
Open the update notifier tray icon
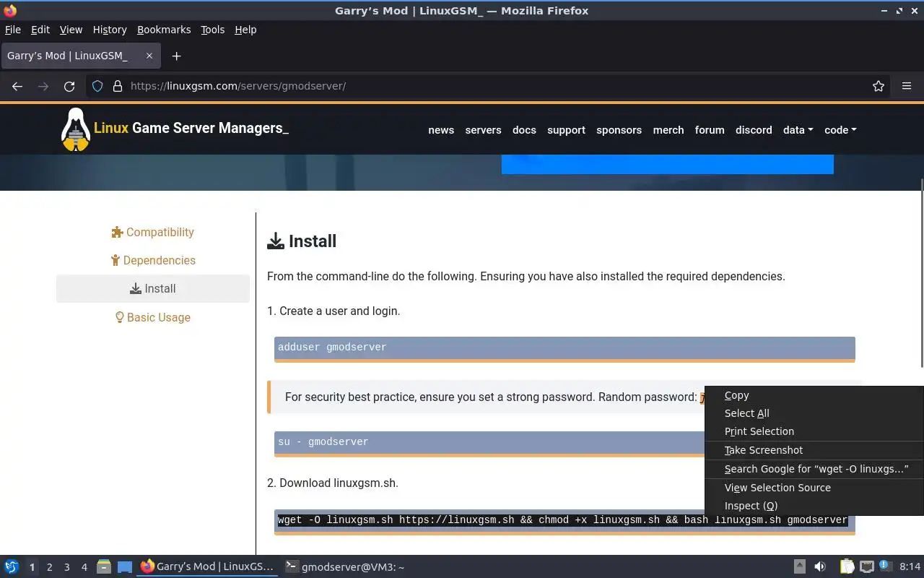[x=886, y=566]
